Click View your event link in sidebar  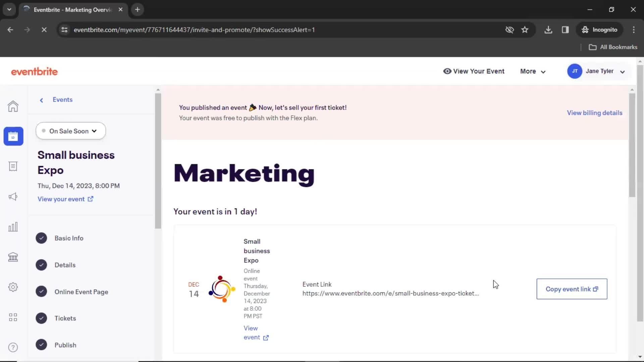pos(65,199)
